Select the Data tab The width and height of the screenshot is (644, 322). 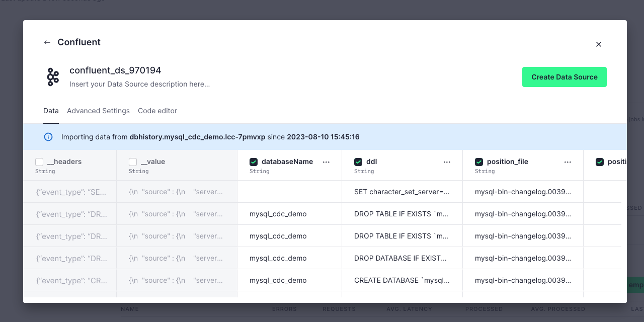[x=51, y=111]
